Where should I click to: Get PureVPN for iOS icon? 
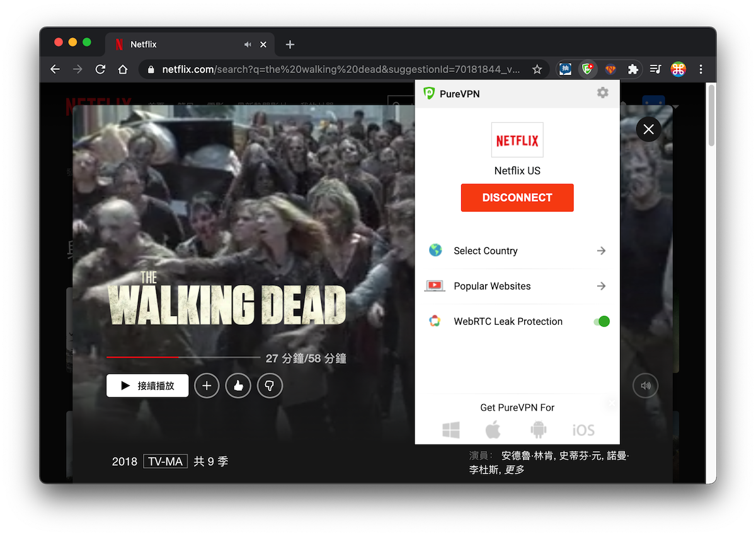(x=583, y=430)
